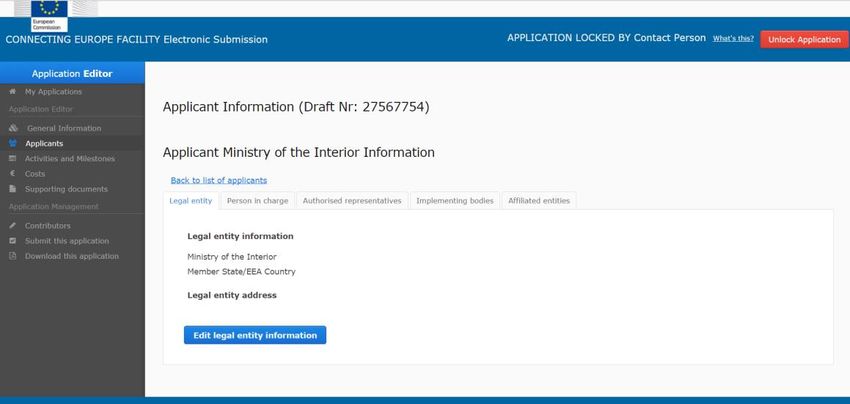Click the General Information sidebar icon
Screen dimensions: 850x404
(14, 129)
